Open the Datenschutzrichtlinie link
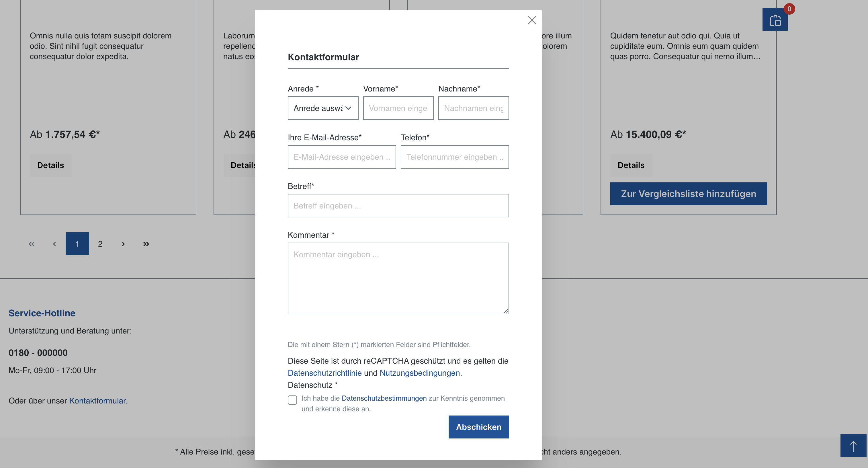This screenshot has height=468, width=868. (x=324, y=373)
